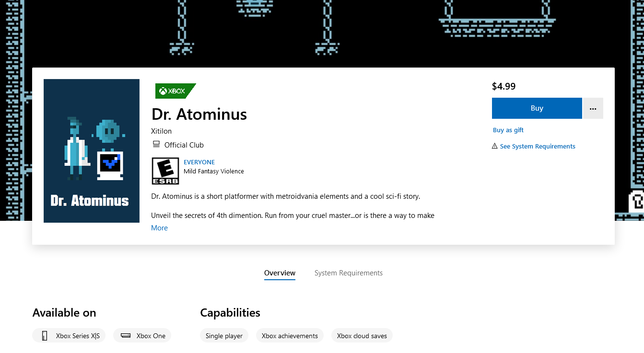Click the Dr. Atominus box art thumbnail

[x=92, y=151]
